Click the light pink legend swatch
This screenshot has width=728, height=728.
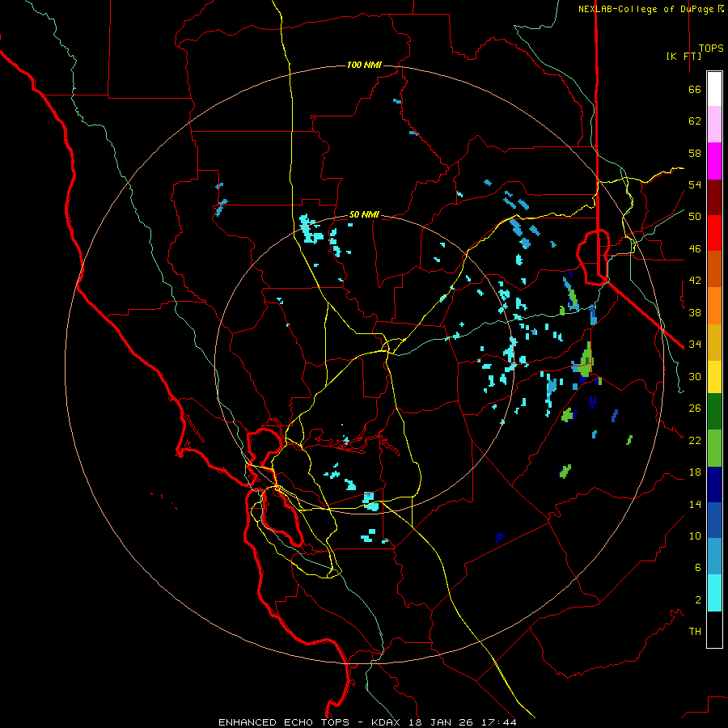click(714, 125)
